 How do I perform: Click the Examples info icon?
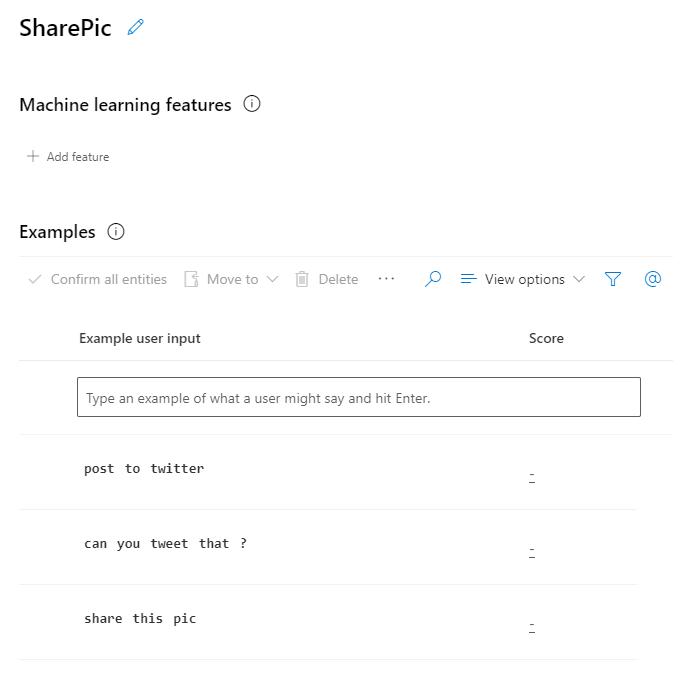pyautogui.click(x=116, y=232)
